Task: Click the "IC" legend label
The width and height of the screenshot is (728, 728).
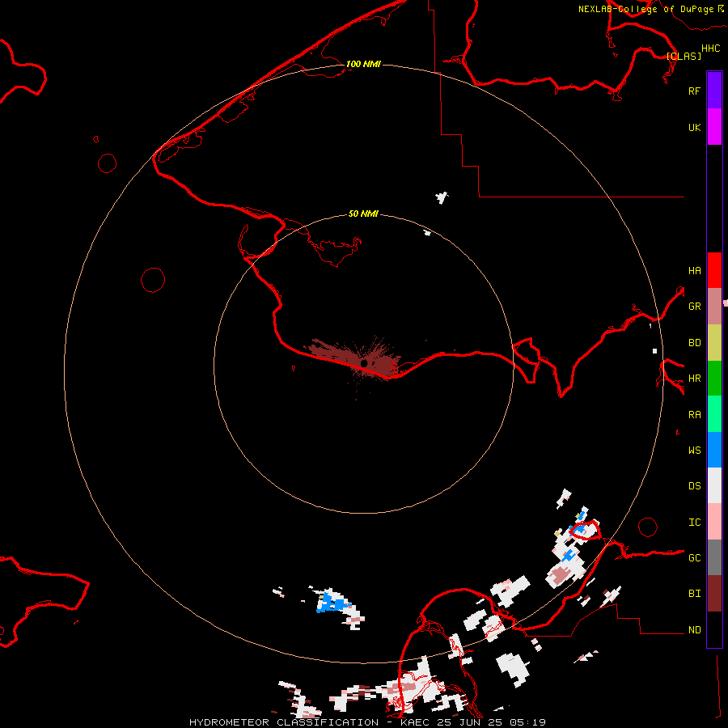Action: (694, 523)
